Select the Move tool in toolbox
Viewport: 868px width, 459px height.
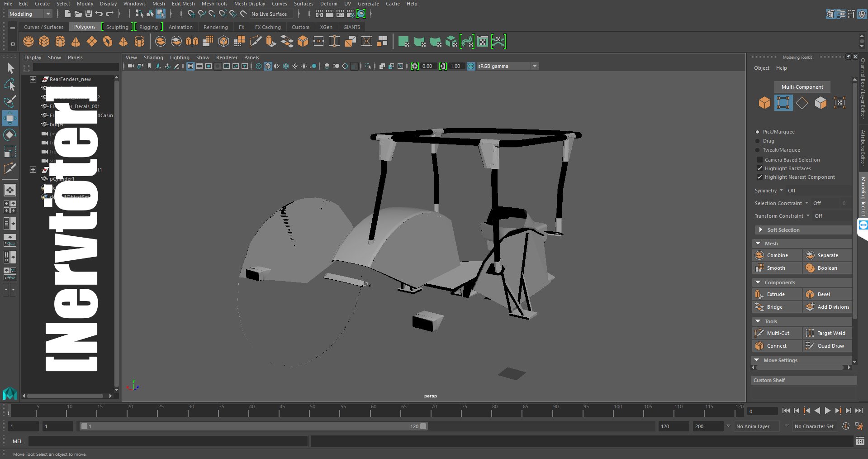tap(9, 118)
